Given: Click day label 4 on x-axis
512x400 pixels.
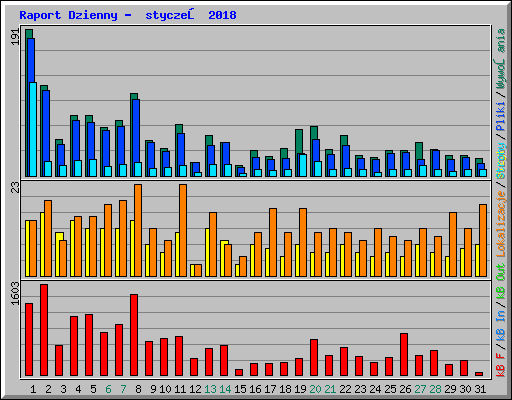Looking at the screenshot, I should [x=78, y=389].
